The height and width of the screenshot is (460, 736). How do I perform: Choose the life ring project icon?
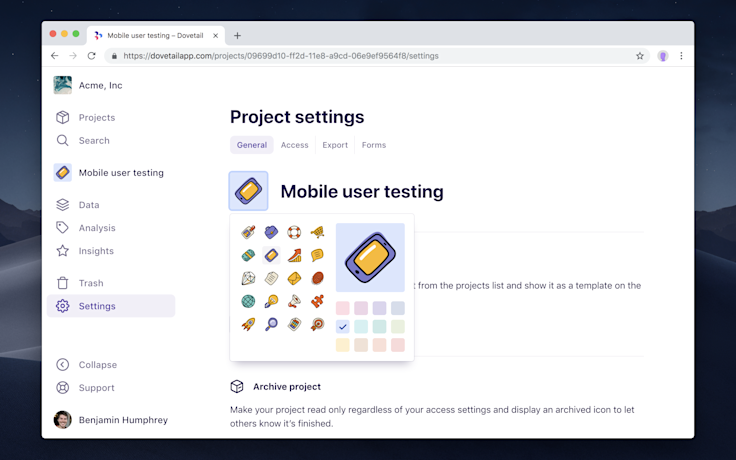click(x=294, y=232)
